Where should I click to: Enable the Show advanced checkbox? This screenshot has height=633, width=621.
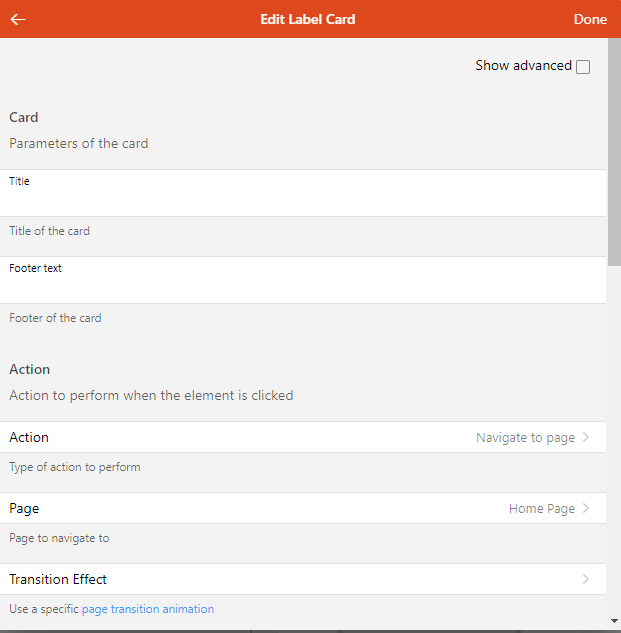(583, 67)
